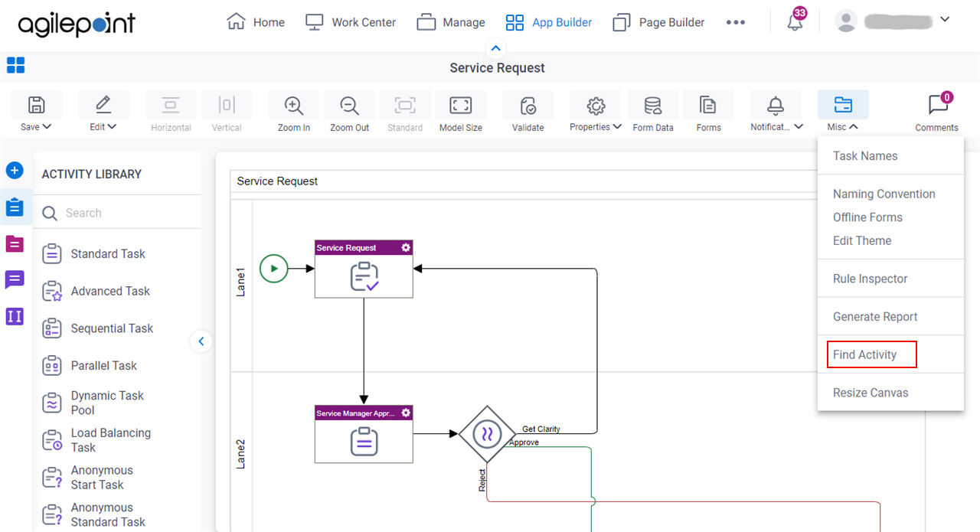Open the Comments speech bubble icon
Screen dimensions: 980x532
point(937,105)
